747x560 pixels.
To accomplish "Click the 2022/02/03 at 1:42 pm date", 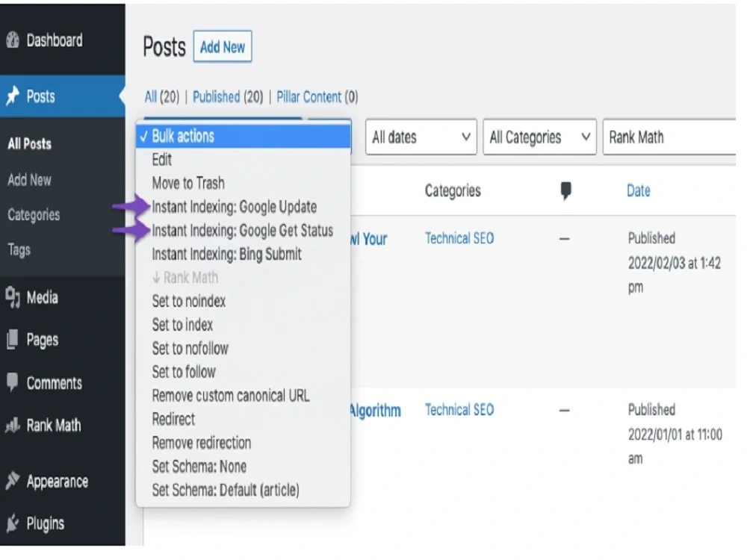I will tap(674, 276).
